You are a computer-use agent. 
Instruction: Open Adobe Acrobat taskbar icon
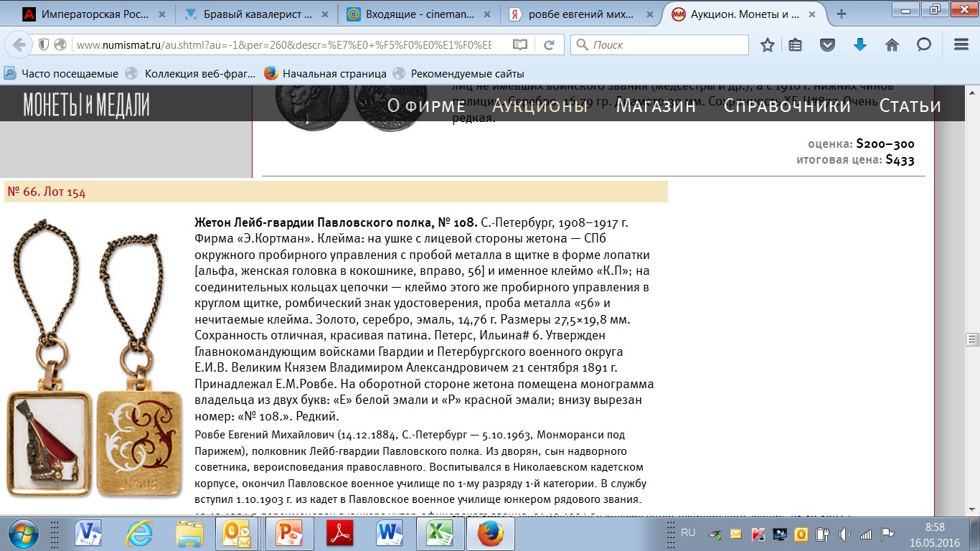pos(338,534)
